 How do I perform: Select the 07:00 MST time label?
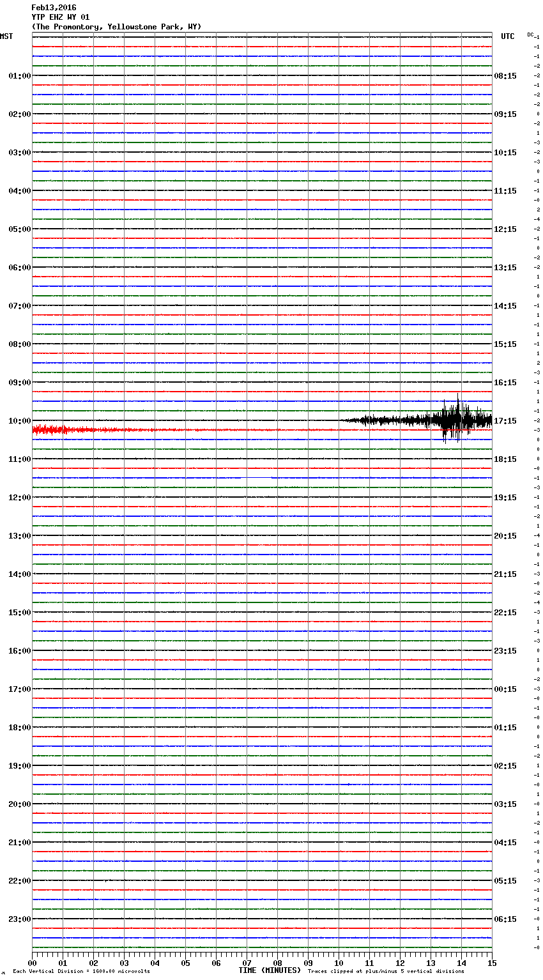point(19,306)
